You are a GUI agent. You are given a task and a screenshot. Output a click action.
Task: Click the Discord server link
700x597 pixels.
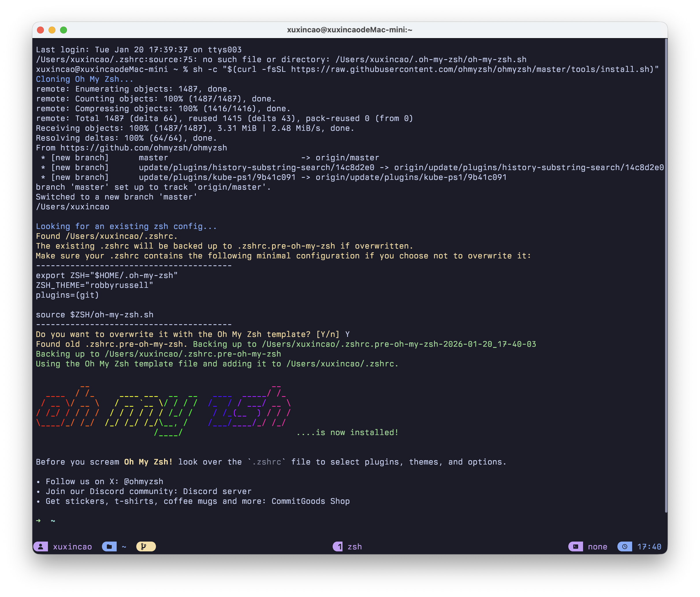pos(217,491)
